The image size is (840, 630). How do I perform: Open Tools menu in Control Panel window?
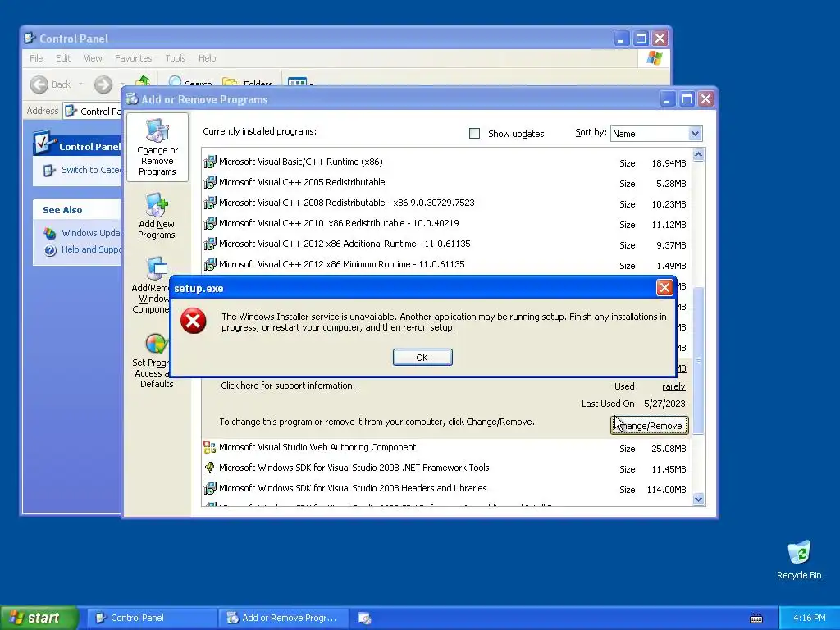(176, 58)
